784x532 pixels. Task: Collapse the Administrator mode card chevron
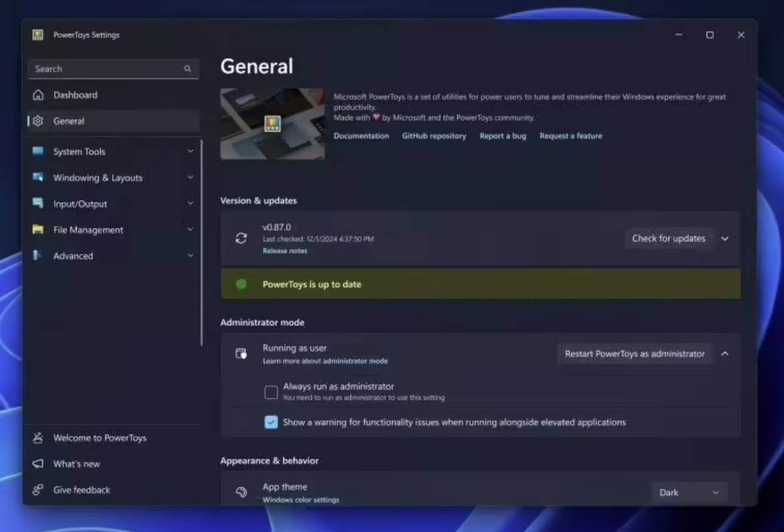pos(725,354)
